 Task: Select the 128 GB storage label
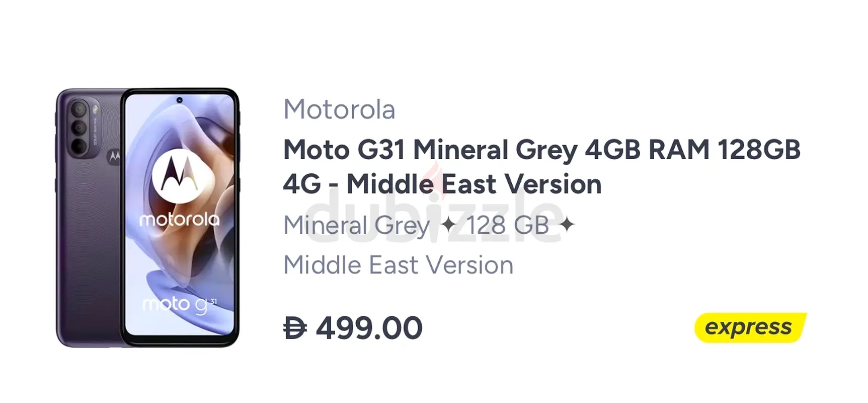pos(507,225)
